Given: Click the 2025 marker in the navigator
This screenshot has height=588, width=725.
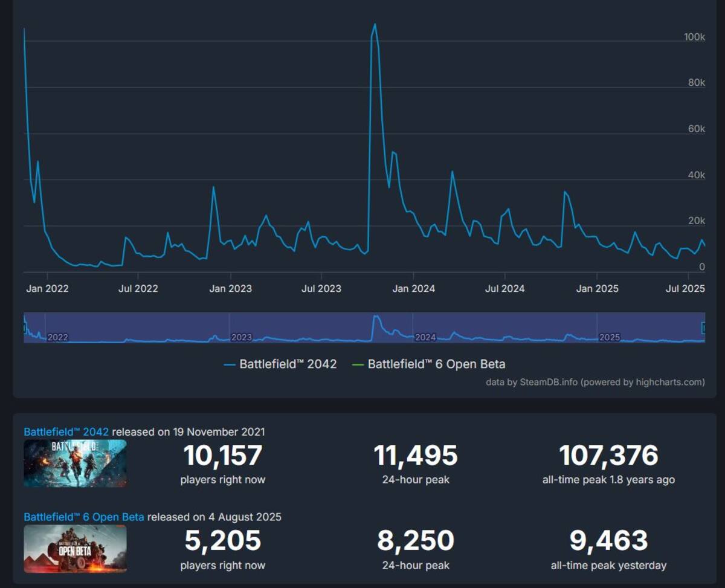Looking at the screenshot, I should (610, 337).
